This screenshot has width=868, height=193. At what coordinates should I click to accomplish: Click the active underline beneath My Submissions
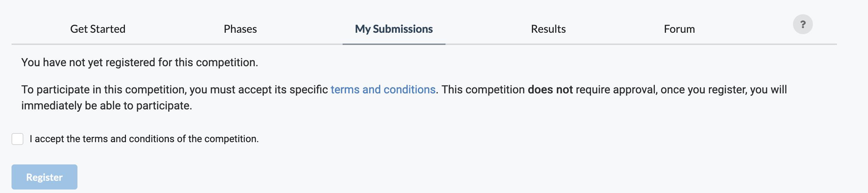pyautogui.click(x=394, y=44)
